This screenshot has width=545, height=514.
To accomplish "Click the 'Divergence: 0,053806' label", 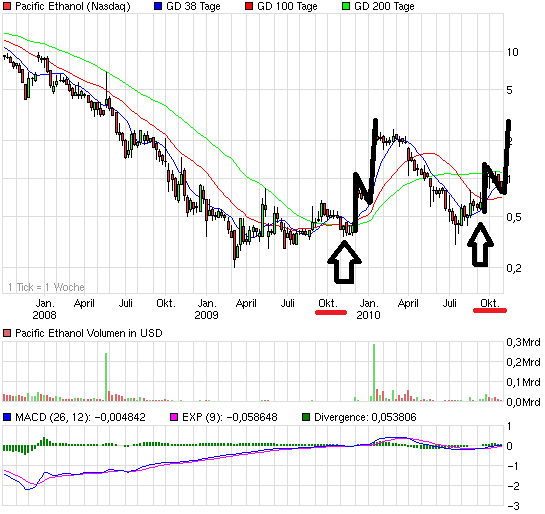I will [365, 417].
